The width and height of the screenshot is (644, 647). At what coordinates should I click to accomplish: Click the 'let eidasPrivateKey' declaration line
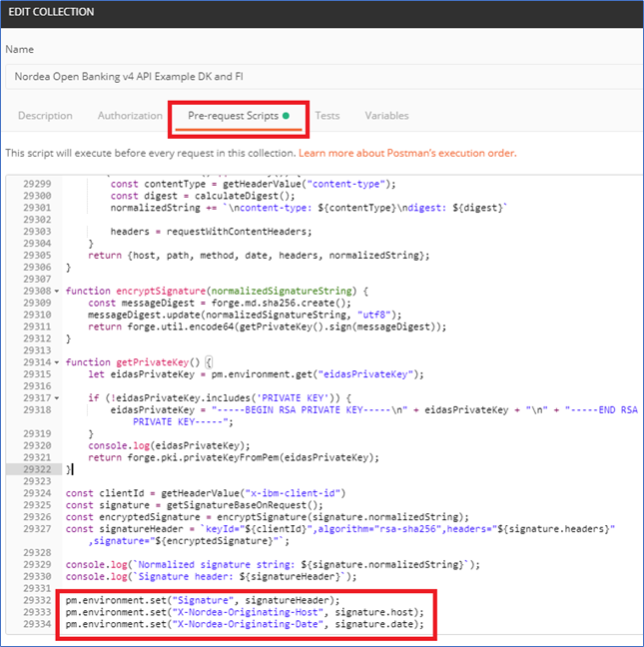tap(256, 374)
